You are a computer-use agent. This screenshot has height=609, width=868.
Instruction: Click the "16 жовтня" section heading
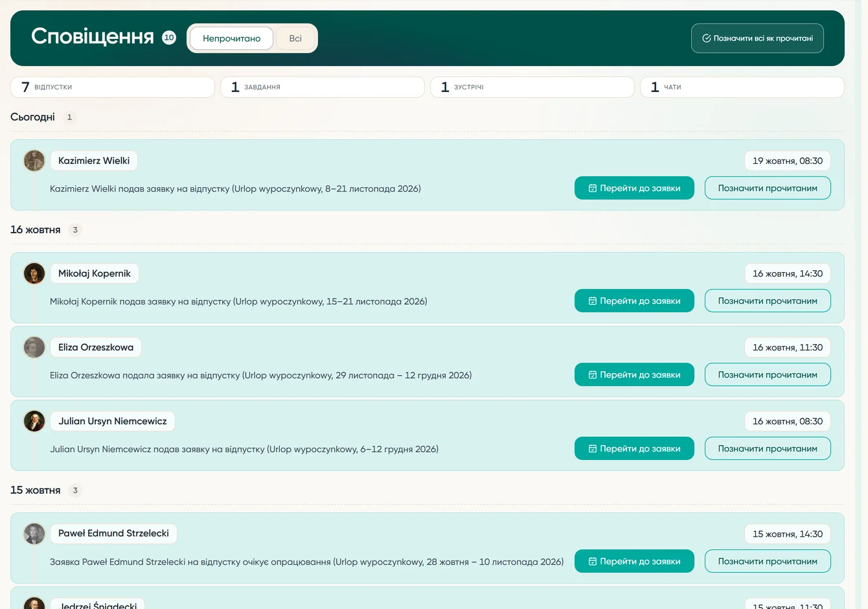click(x=36, y=230)
